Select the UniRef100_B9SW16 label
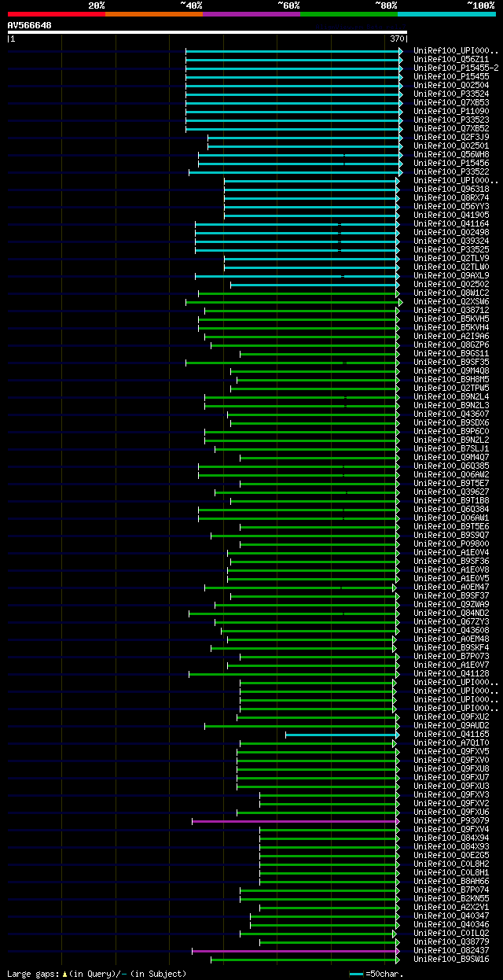Image resolution: width=503 pixels, height=980 pixels. 451,959
